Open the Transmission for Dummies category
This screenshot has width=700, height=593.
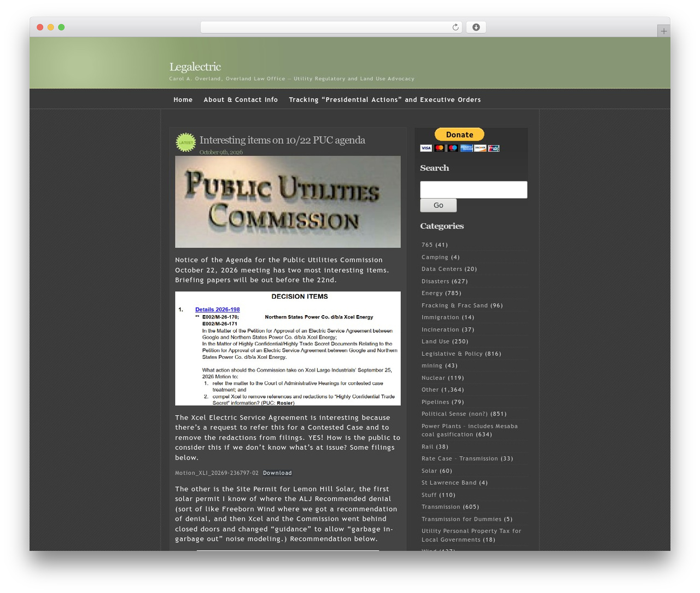[462, 519]
